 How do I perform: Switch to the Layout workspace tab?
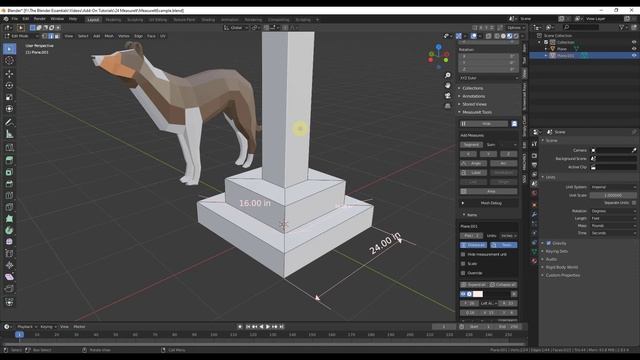point(93,20)
